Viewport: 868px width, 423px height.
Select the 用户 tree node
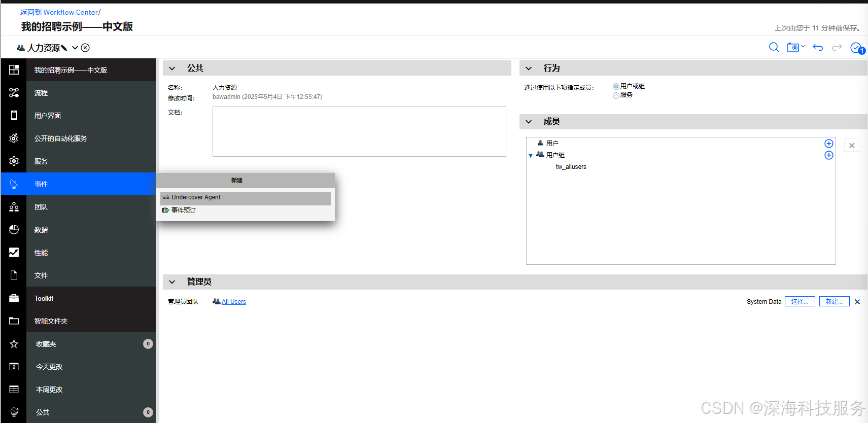point(552,144)
